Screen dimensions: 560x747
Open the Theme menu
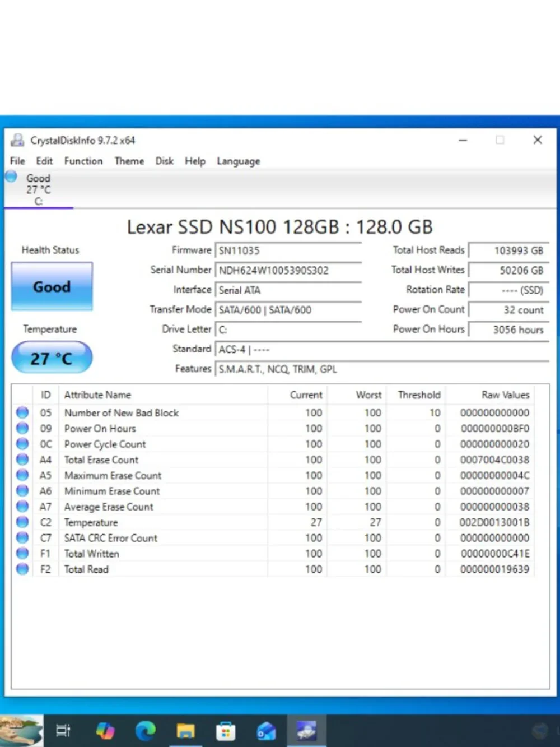129,161
